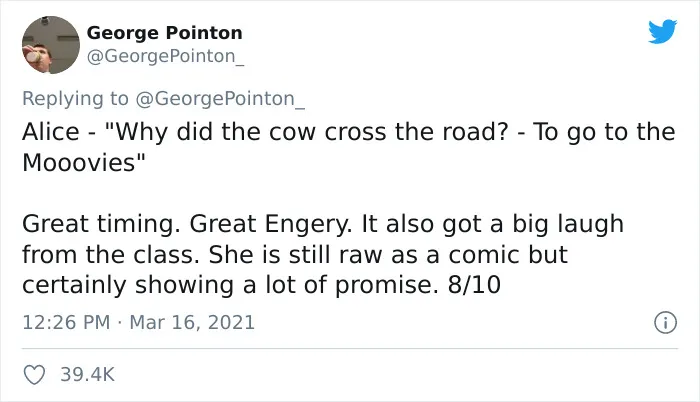Click the Great Engery phrase

(271, 224)
